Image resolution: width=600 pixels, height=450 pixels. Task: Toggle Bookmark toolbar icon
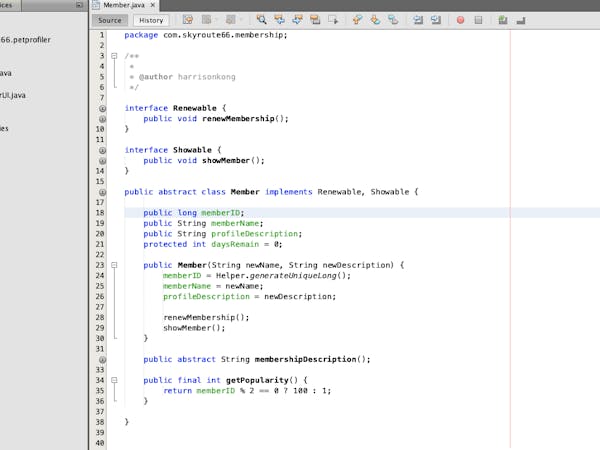393,20
